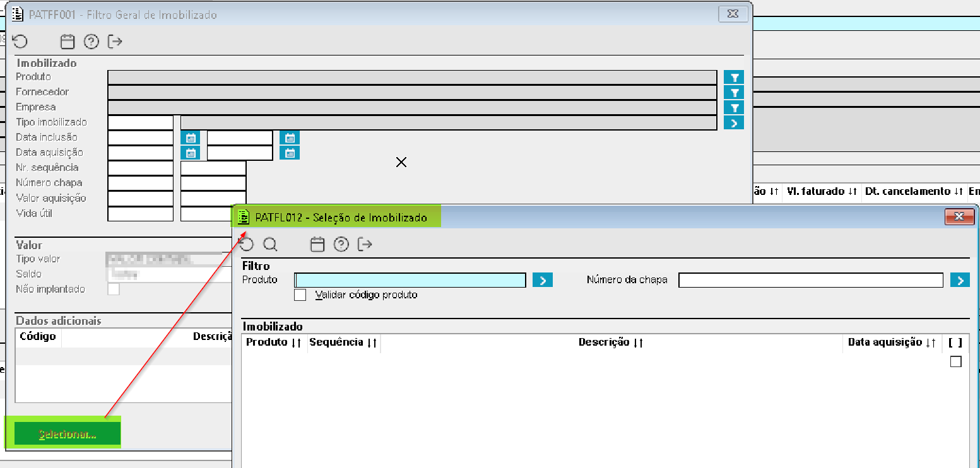This screenshot has width=980, height=468.
Task: Focus the Produto field in Seleção de Imobilizado
Action: [x=410, y=280]
